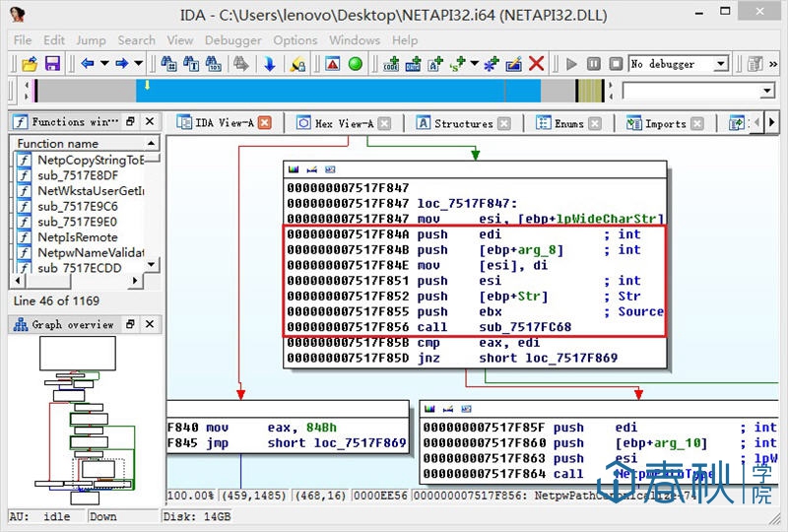Viewport: 788px width, 532px height.
Task: Open a file with the folder icon
Action: 30,64
